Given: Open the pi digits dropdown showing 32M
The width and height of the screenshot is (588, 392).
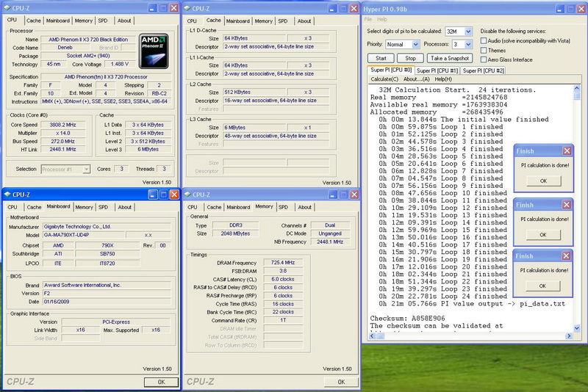Looking at the screenshot, I should 468,32.
